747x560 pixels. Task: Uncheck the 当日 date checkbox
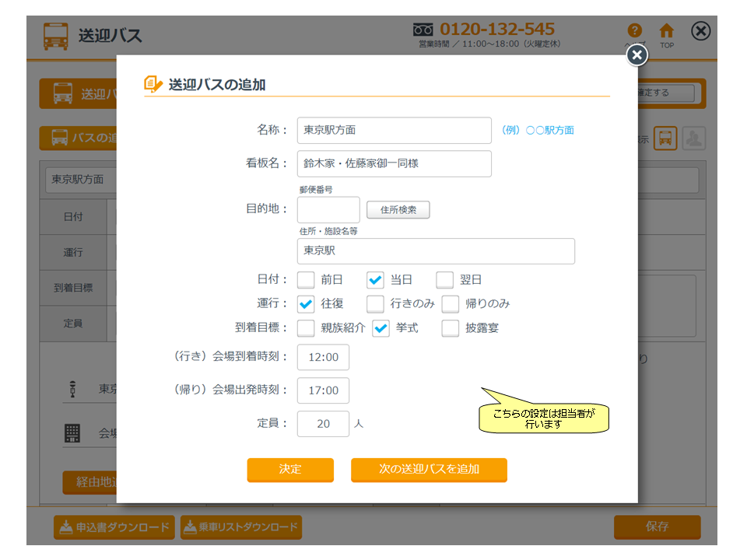(376, 280)
